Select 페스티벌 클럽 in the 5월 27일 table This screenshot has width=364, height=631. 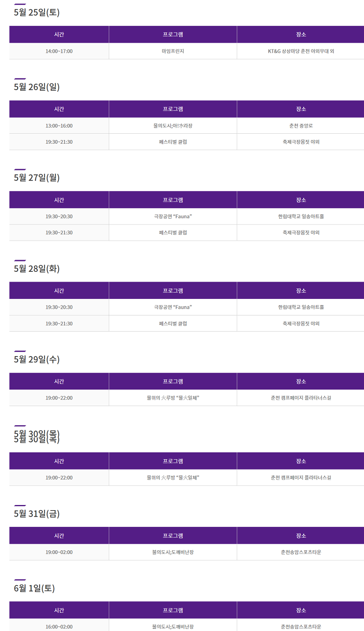(173, 232)
